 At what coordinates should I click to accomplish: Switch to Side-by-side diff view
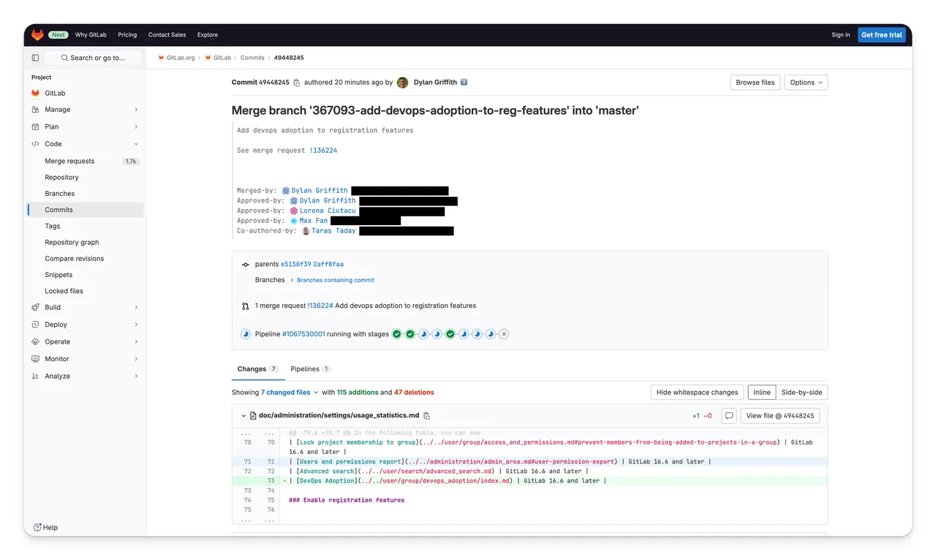tap(801, 393)
